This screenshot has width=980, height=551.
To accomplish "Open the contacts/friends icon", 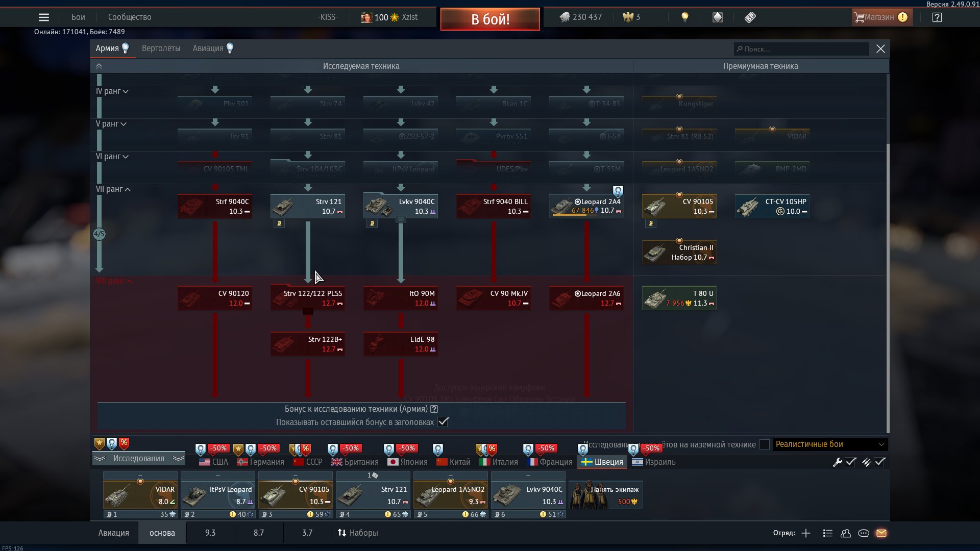I will (x=846, y=533).
